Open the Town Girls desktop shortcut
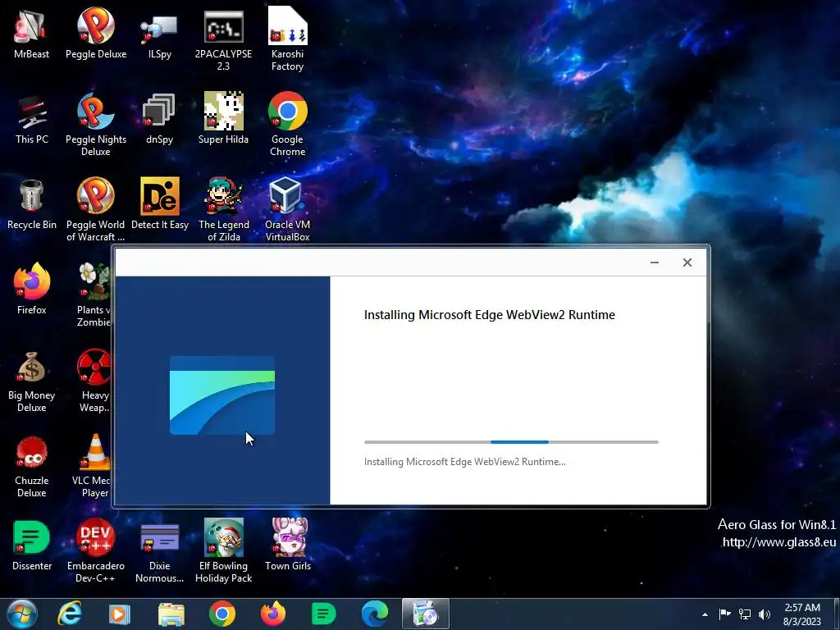 click(288, 546)
